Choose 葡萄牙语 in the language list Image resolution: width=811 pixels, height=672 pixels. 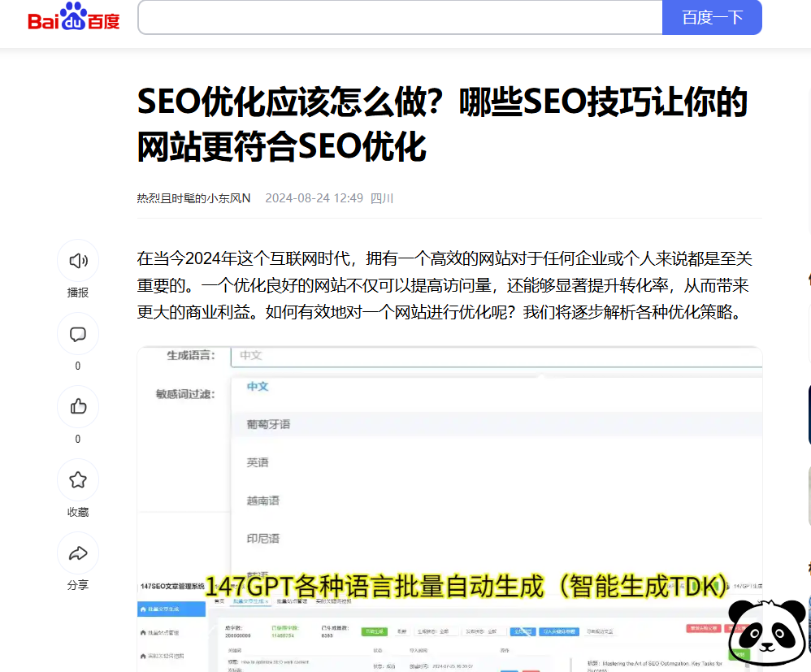[268, 424]
